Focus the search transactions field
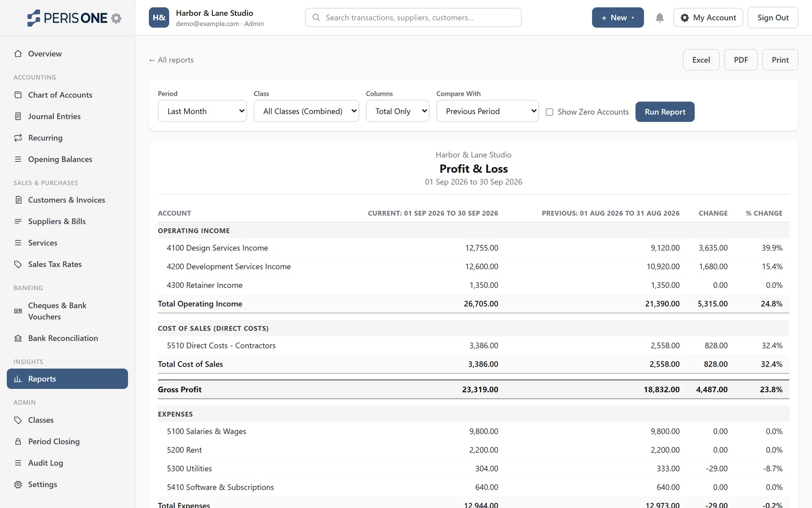Viewport: 812px width, 508px height. (x=413, y=18)
